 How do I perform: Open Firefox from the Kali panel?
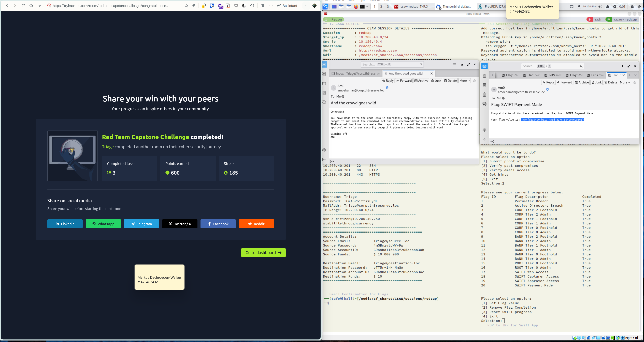[356, 7]
